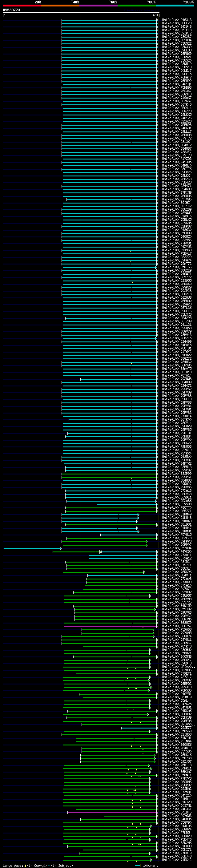This screenshot has height=868, width=197.
Task: Select the UniRef100_Q9UVR3 label
Action: tap(176, 612)
